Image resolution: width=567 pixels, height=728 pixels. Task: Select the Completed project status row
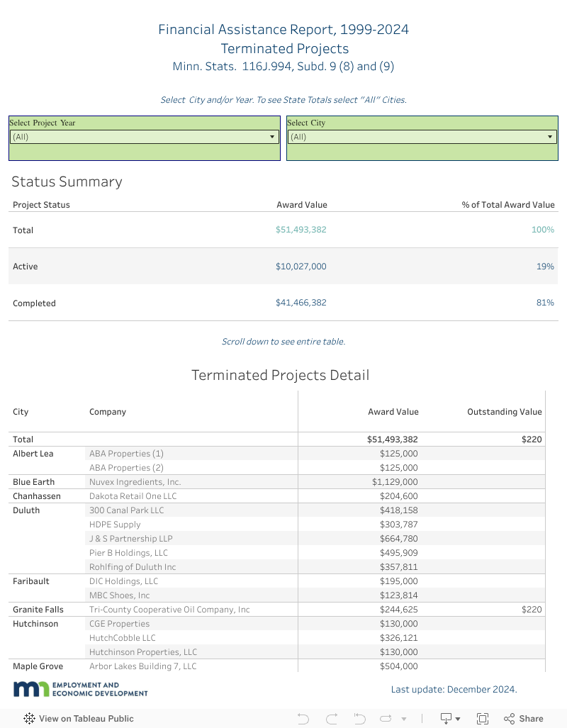[x=34, y=303]
